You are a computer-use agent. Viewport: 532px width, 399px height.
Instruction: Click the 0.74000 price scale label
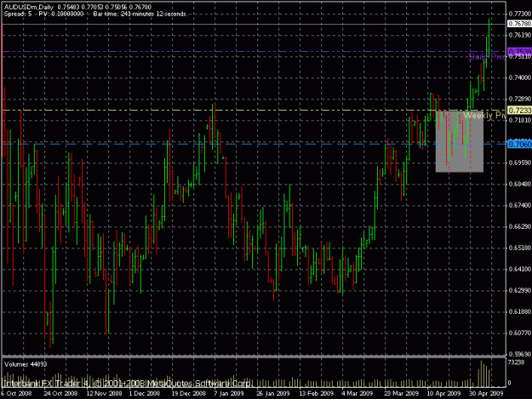pos(520,77)
